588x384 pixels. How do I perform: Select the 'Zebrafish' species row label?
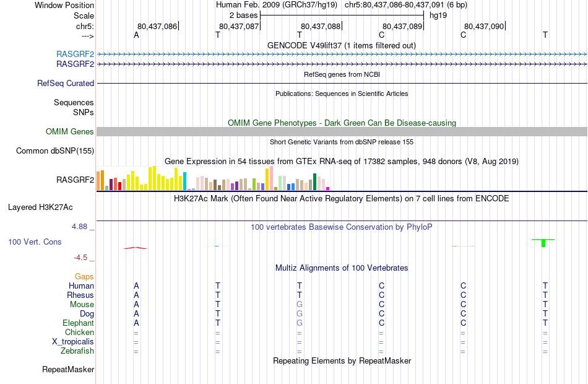pos(77,351)
